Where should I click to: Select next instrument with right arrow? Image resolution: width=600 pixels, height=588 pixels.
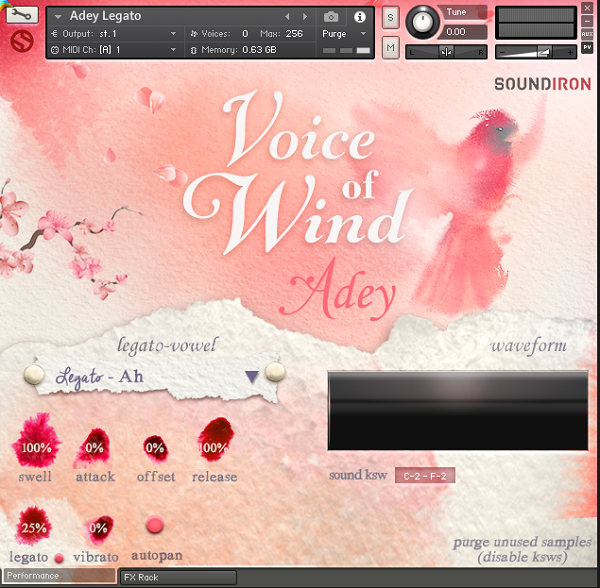coord(305,16)
